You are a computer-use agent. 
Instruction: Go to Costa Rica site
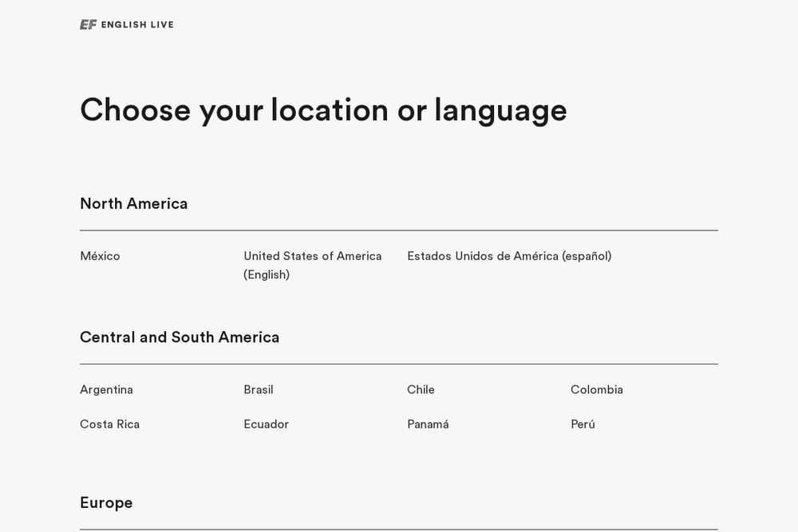(109, 424)
